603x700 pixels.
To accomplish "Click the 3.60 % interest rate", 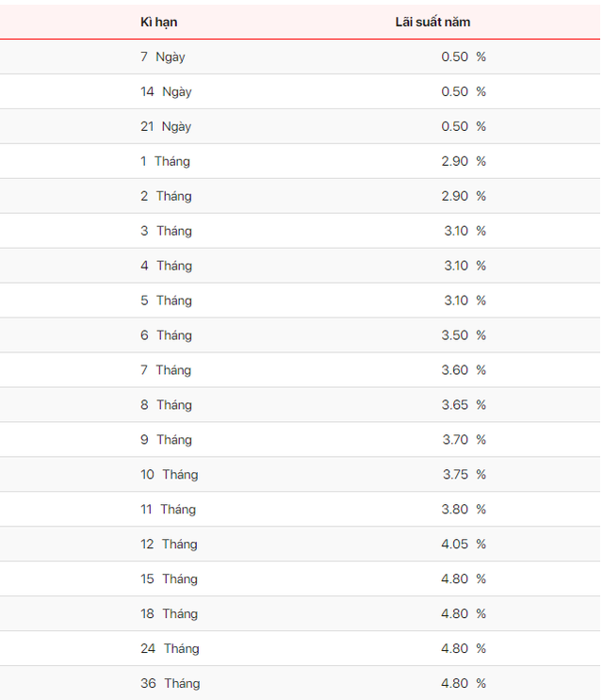I will point(464,370).
